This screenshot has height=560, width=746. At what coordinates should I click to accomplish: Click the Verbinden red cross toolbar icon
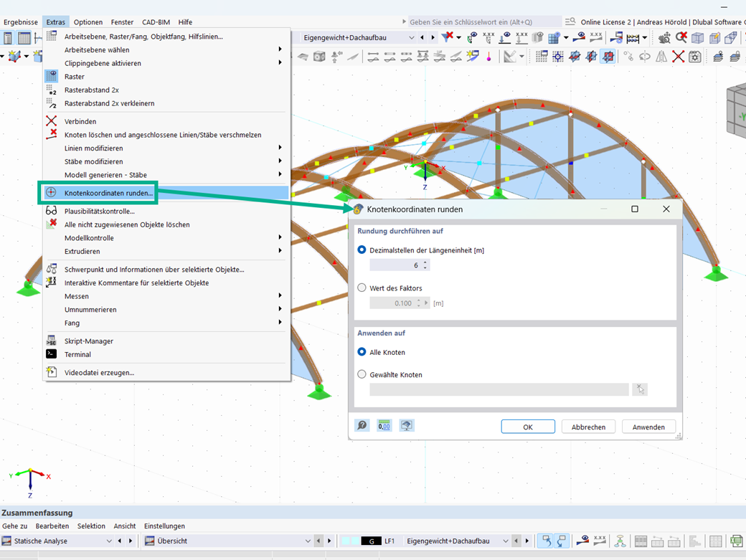pos(678,57)
